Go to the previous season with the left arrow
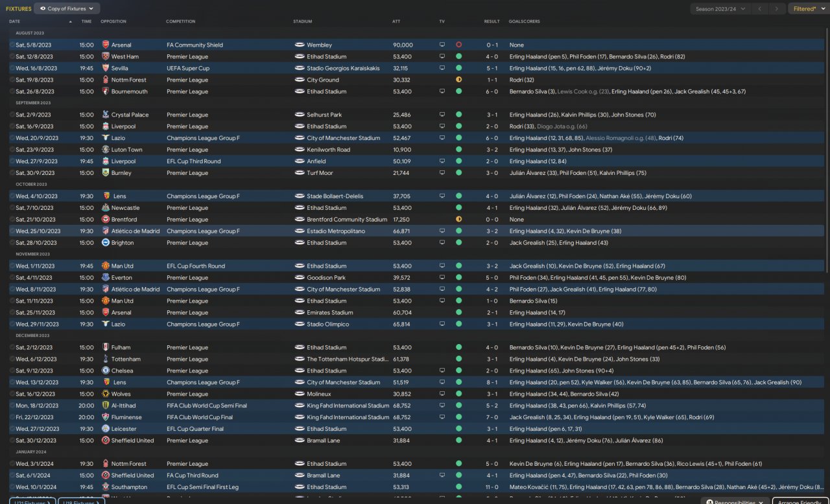Screen dimensions: 830x504 click(760, 8)
